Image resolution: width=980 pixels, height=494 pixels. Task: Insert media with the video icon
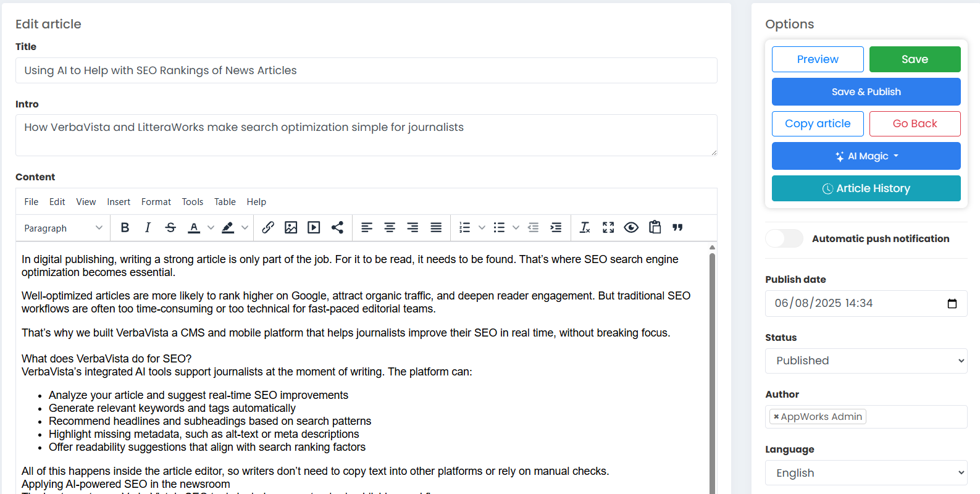pos(314,228)
